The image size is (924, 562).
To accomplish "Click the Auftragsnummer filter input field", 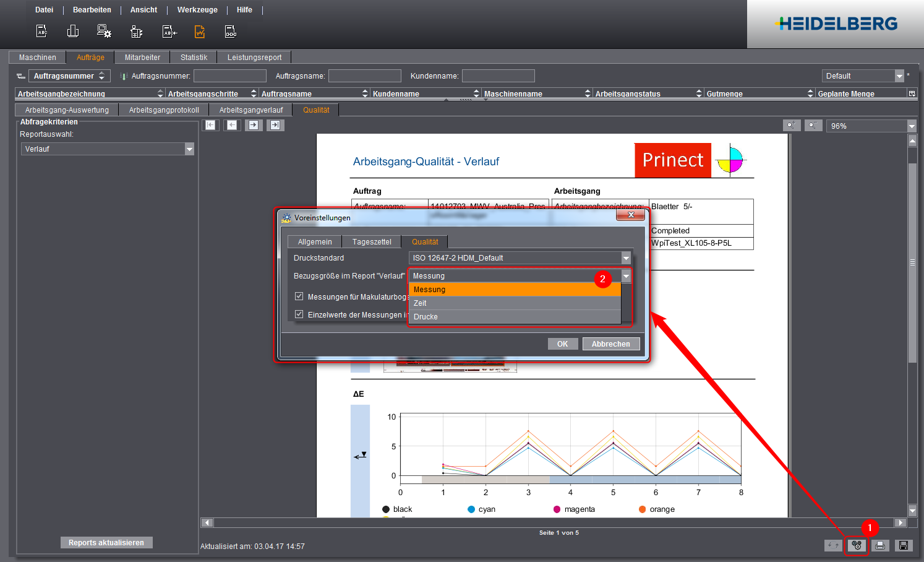I will tap(230, 76).
